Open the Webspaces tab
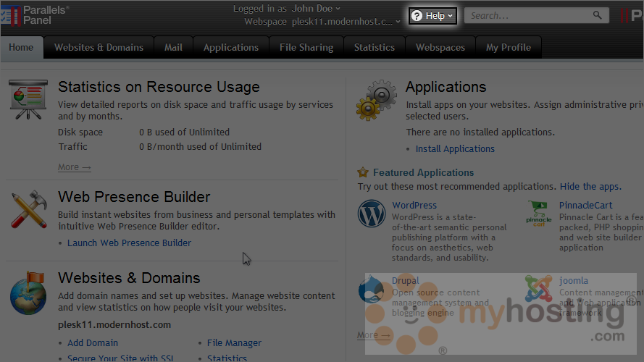The width and height of the screenshot is (644, 362). point(440,48)
